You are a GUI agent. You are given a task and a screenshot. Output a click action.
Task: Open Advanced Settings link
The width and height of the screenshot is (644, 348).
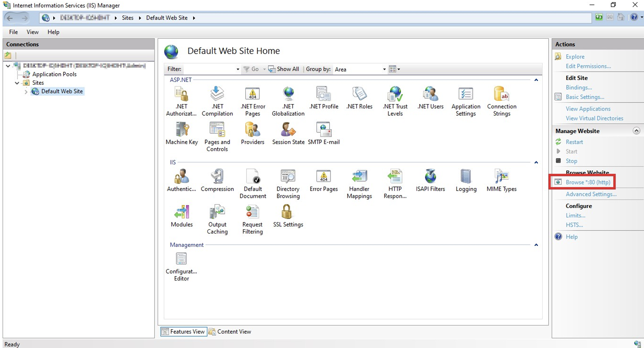[591, 194]
